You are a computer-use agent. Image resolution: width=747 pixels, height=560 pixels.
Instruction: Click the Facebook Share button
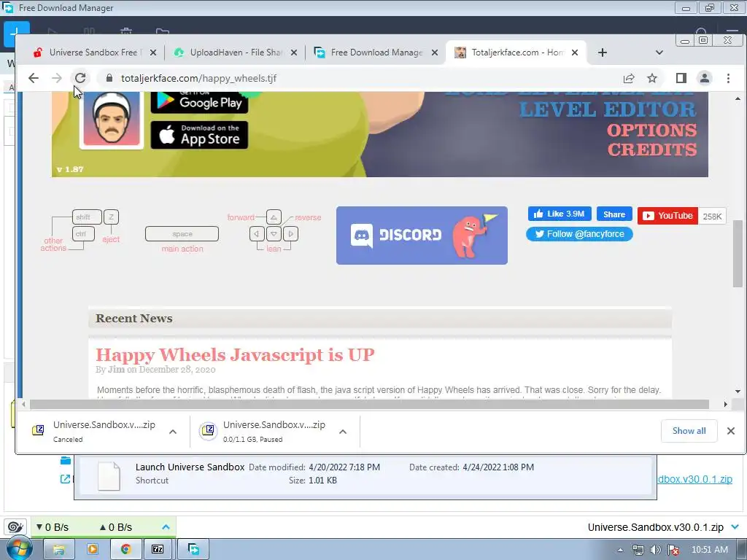pyautogui.click(x=614, y=214)
